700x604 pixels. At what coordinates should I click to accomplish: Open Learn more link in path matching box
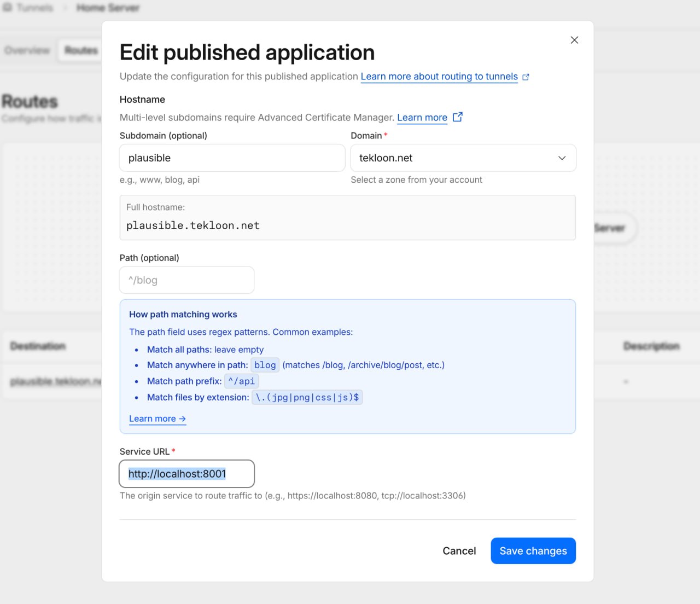tap(157, 419)
